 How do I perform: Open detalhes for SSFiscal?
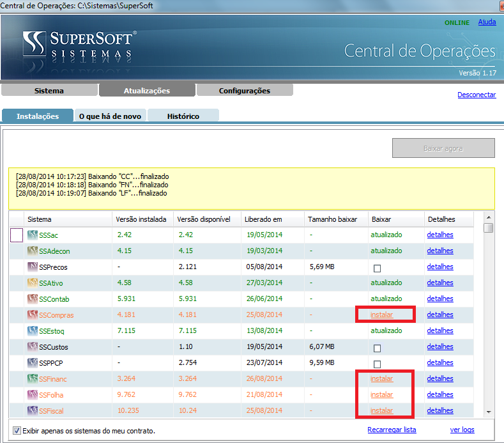[440, 410]
